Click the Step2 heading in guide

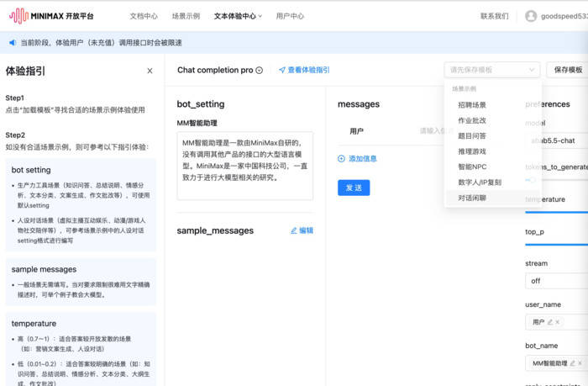coord(15,135)
